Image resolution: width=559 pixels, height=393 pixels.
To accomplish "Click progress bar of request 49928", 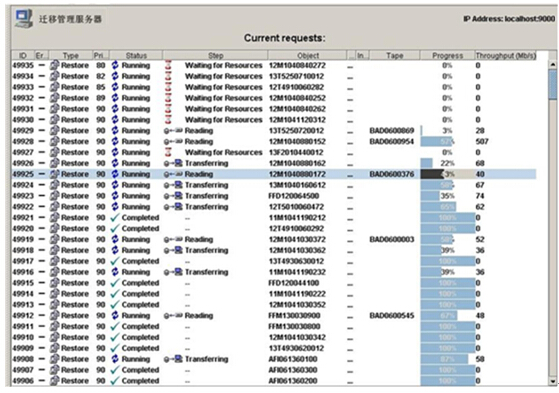I will pos(447,142).
